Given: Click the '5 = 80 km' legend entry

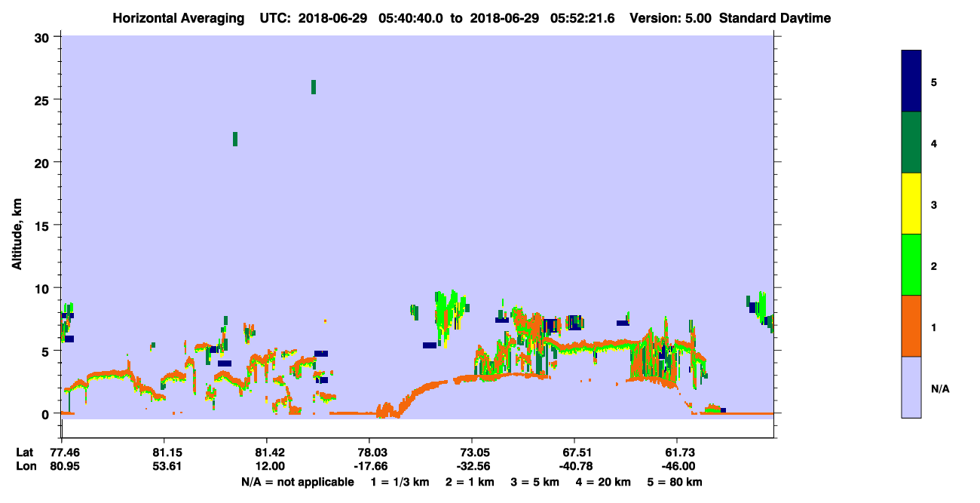Looking at the screenshot, I should tap(675, 482).
